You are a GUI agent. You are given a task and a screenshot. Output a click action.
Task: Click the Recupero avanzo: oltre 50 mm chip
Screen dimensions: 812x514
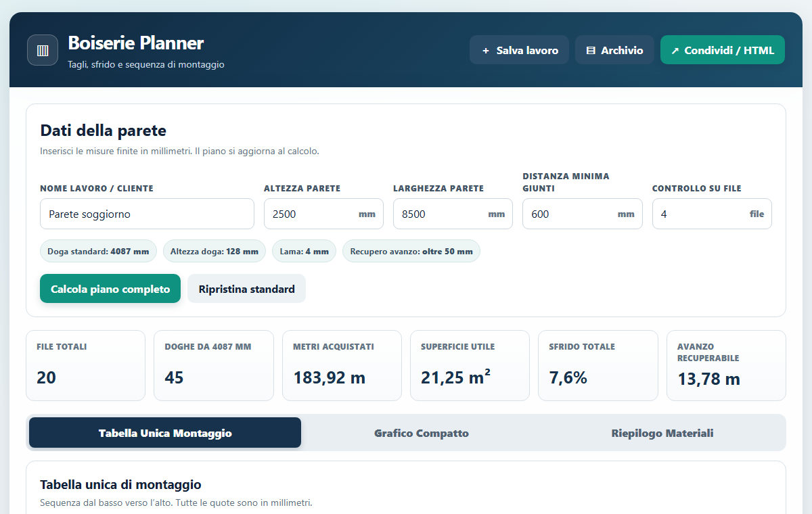point(411,251)
